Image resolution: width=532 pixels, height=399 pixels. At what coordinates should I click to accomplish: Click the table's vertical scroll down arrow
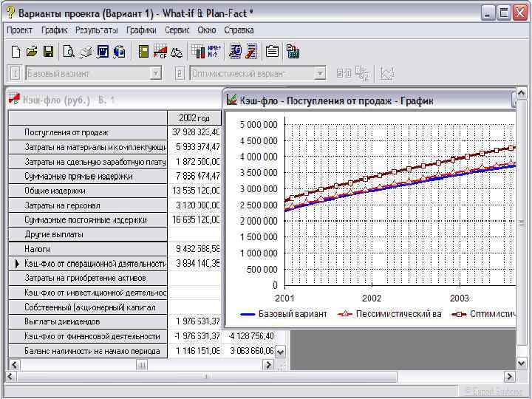coord(280,352)
